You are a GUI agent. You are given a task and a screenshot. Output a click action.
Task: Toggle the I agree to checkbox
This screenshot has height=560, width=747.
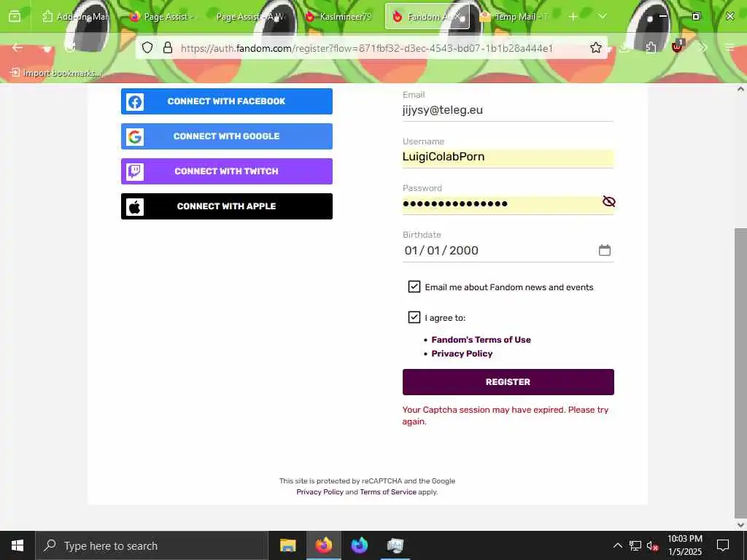pos(414,317)
